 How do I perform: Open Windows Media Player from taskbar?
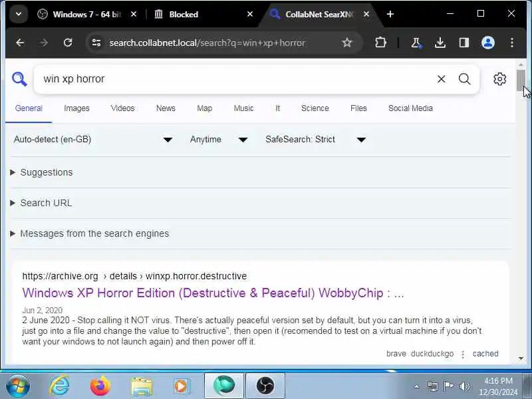(182, 386)
